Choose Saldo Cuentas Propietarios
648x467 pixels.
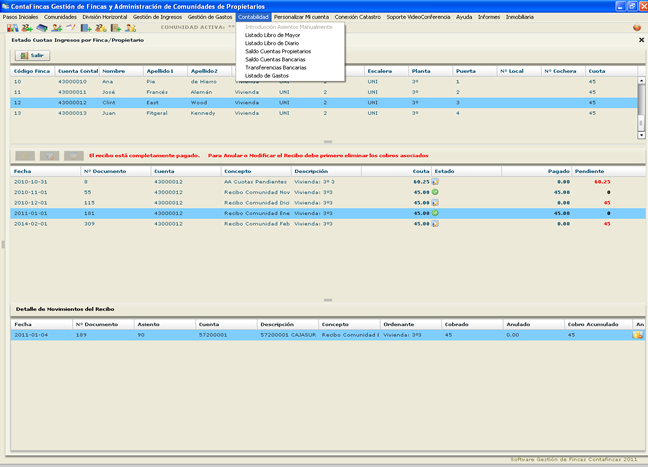(291, 51)
